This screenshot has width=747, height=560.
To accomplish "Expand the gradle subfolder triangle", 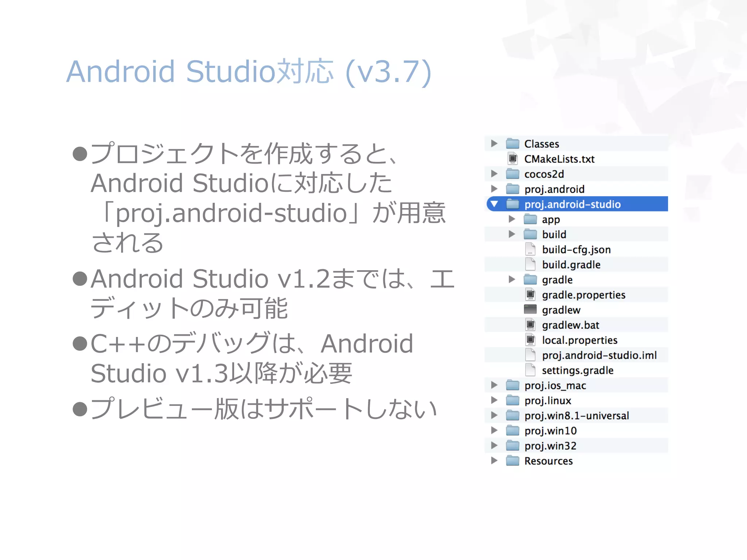I will [x=512, y=279].
